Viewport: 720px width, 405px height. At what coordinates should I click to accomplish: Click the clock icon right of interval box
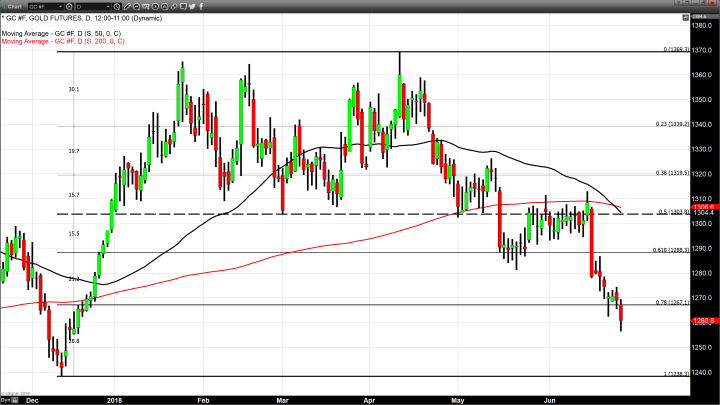coord(117,6)
